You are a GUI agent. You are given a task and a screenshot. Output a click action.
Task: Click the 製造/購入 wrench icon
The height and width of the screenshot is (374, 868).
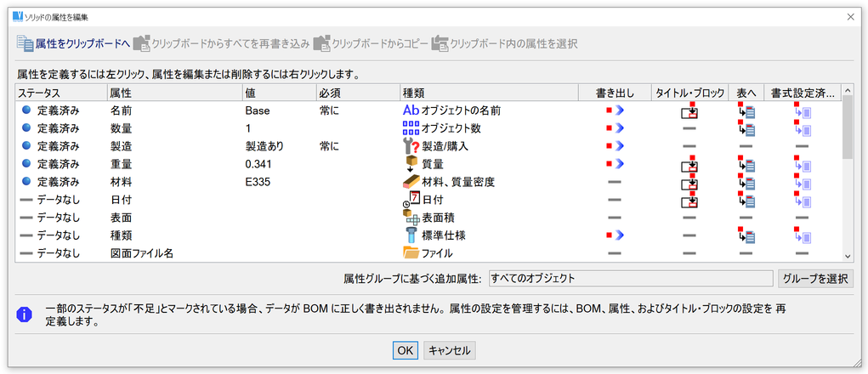[x=411, y=146]
